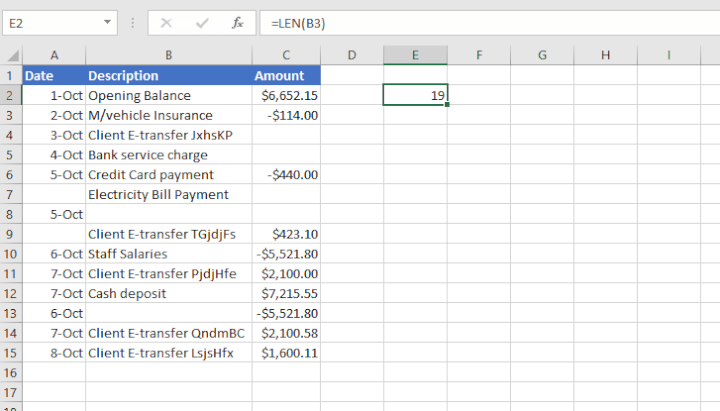This screenshot has height=411, width=720.
Task: Select the row 7 header
Action: point(11,194)
